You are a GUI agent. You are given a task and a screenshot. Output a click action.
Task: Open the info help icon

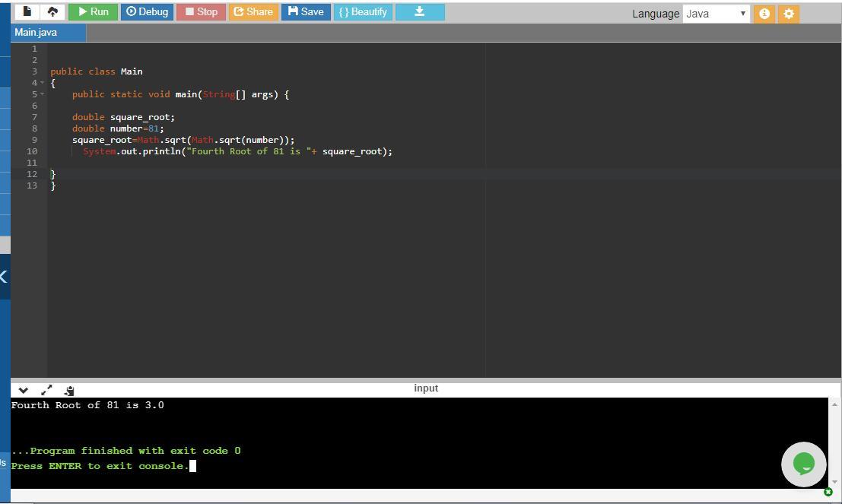(764, 13)
